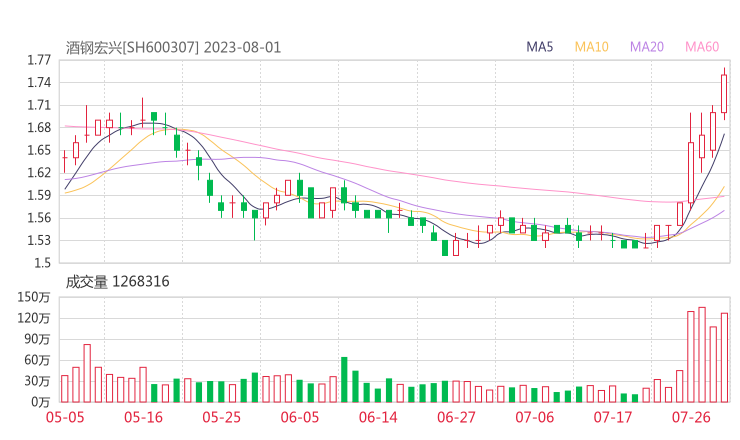Image resolution: width=740 pixels, height=440 pixels.
Task: Click the rightmost volume bar
Action: [x=724, y=357]
